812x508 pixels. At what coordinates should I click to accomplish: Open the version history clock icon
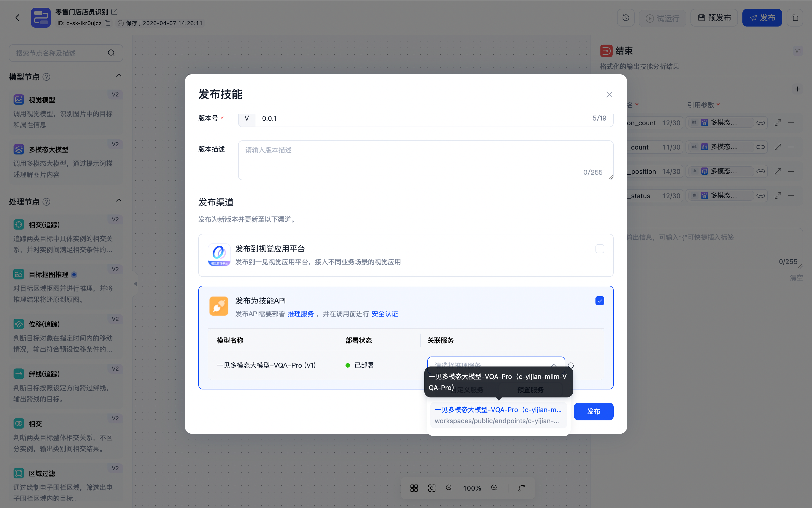tap(626, 18)
